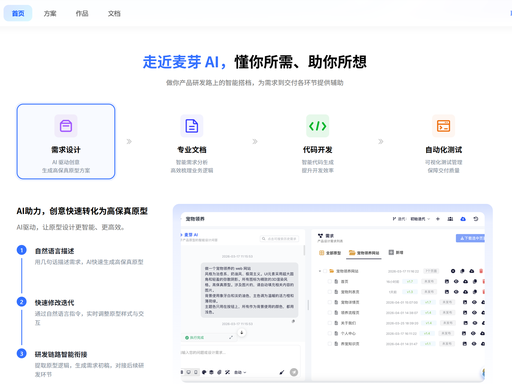Click the plus icon beside 初始迭代
Viewport: 512px width, 384px height.
(438, 219)
